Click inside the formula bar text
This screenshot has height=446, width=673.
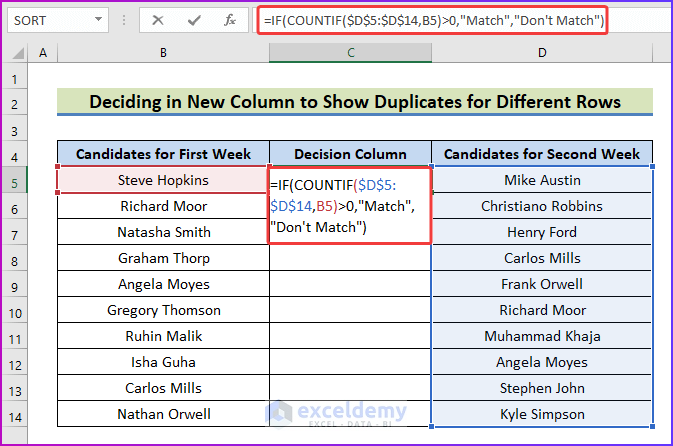click(450, 19)
